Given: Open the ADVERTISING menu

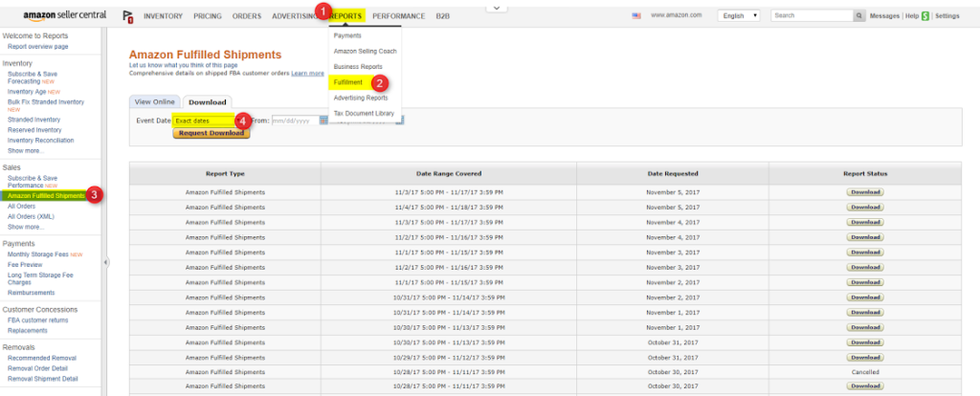Looking at the screenshot, I should click(x=295, y=16).
